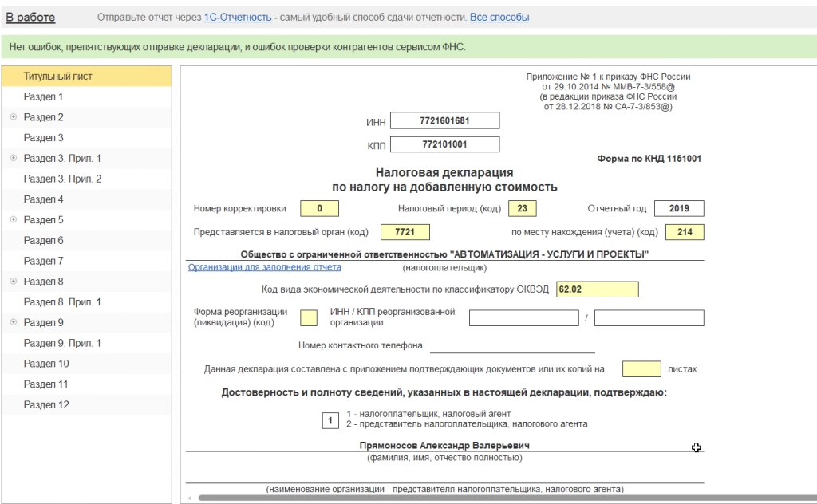This screenshot has height=504, width=817.
Task: Expand the Раздел 5 tree node
Action: tap(14, 220)
